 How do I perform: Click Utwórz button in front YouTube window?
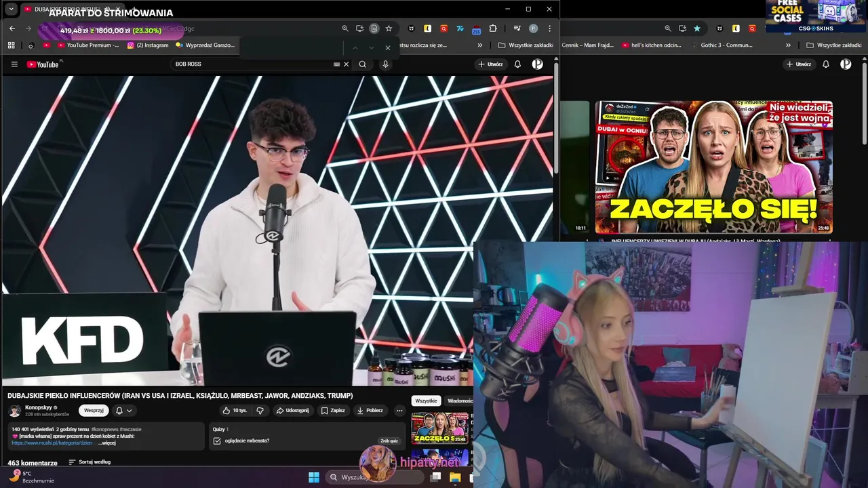pyautogui.click(x=490, y=64)
